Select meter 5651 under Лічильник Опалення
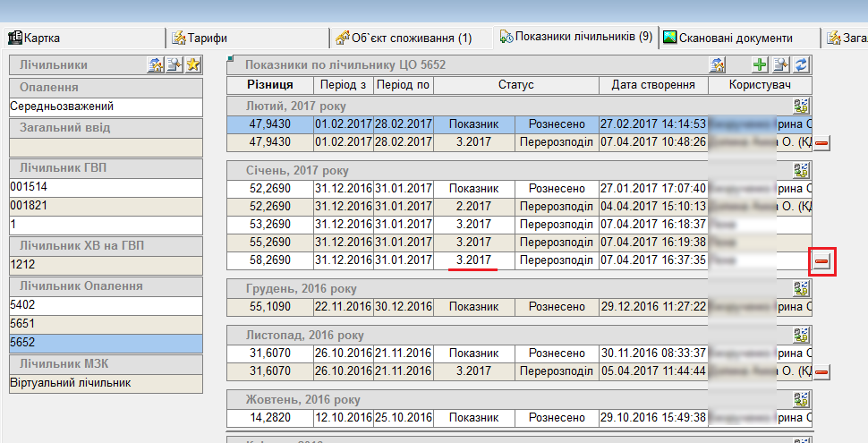The image size is (868, 443). point(105,324)
